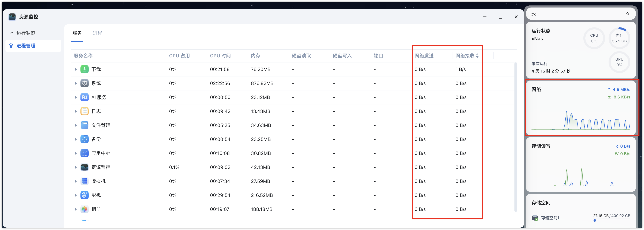Expand the 备份 service row
644x230 pixels.
(x=76, y=139)
